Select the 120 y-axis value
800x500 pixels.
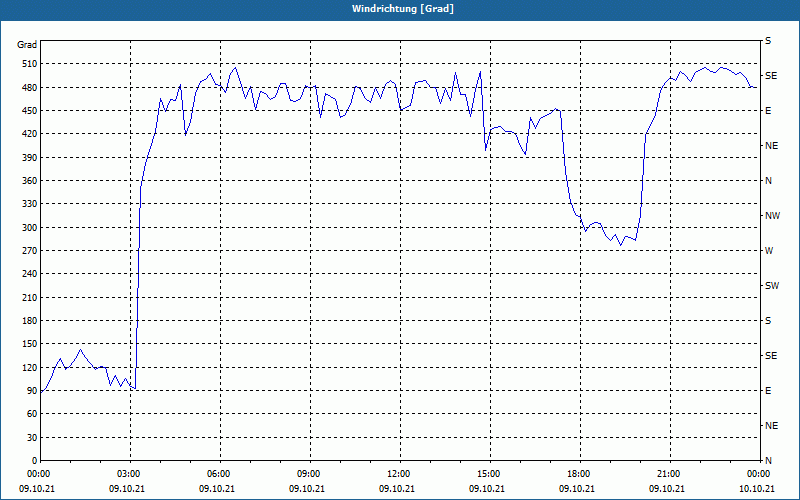(30, 367)
